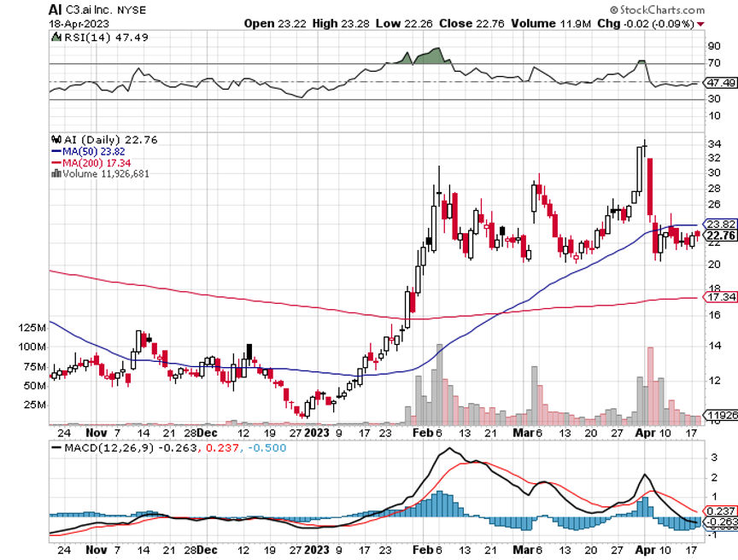Click the 50M volume axis label
Image resolution: width=738 pixels, height=560 pixels.
pos(34,386)
